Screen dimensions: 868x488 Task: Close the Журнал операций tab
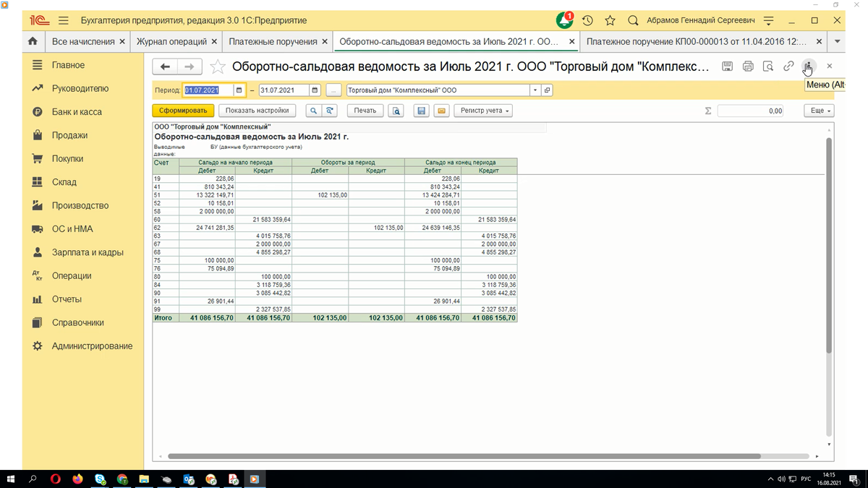(x=215, y=42)
